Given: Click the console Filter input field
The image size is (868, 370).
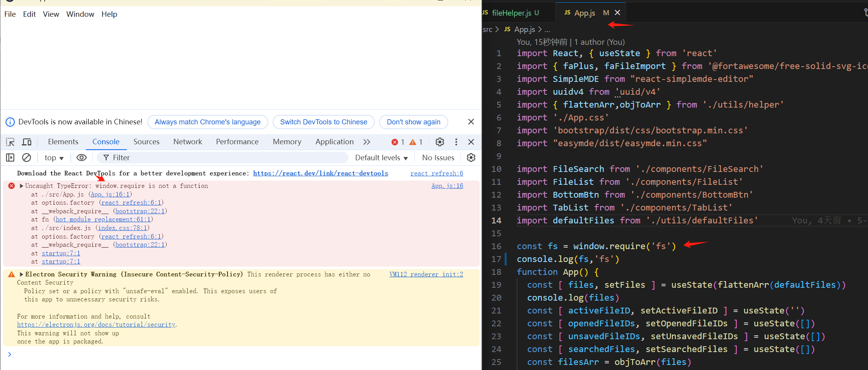Looking at the screenshot, I should click(222, 158).
